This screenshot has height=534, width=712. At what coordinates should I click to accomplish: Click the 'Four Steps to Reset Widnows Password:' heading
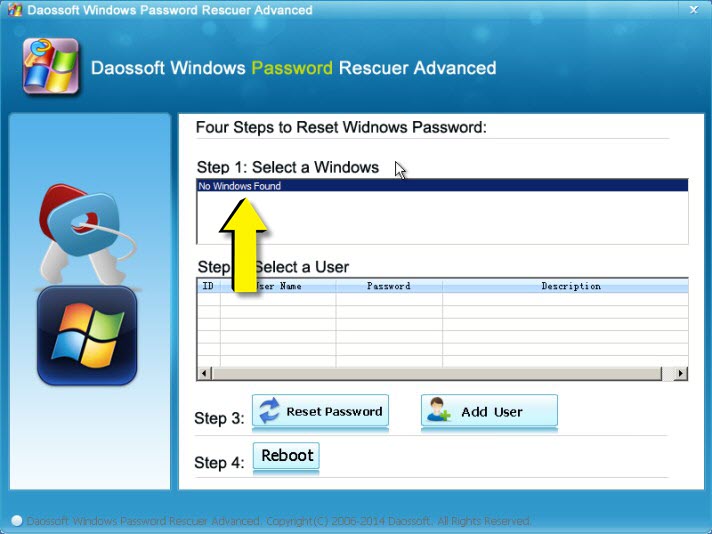point(341,127)
